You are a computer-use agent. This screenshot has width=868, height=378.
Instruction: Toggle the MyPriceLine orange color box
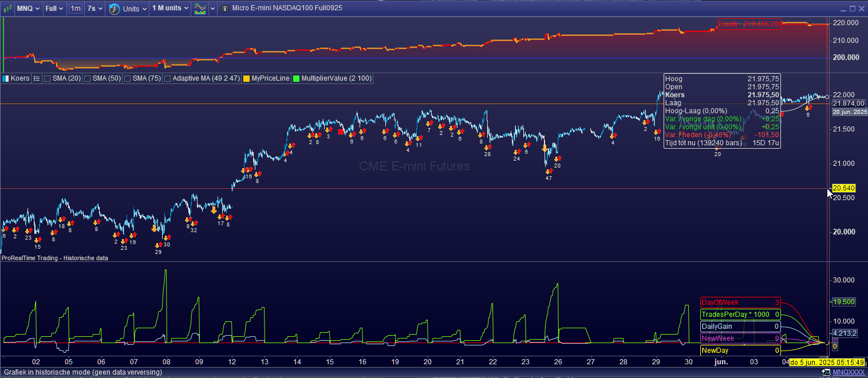(x=247, y=78)
